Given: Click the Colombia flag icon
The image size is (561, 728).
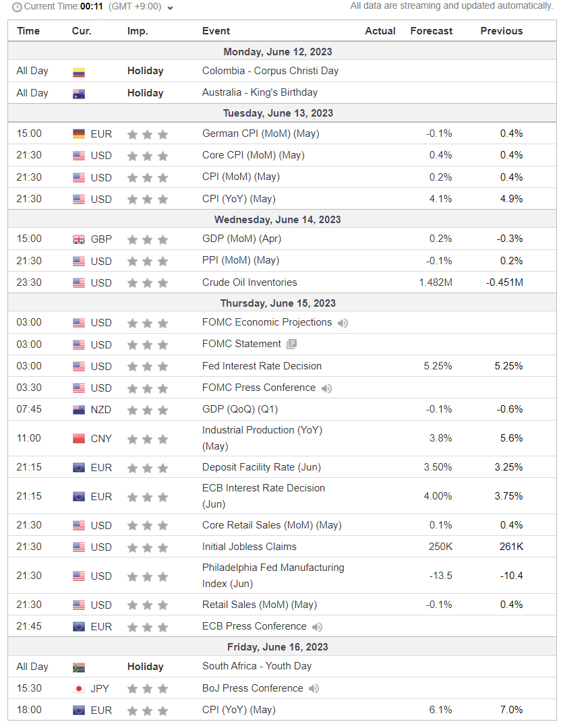Looking at the screenshot, I should (x=79, y=72).
